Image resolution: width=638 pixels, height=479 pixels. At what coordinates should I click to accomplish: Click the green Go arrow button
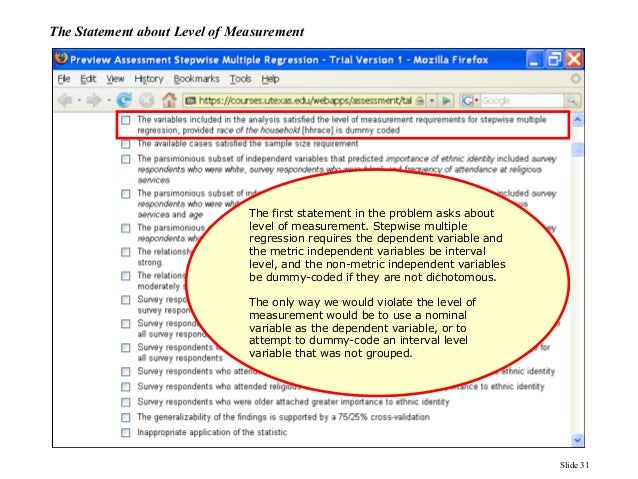tap(446, 100)
